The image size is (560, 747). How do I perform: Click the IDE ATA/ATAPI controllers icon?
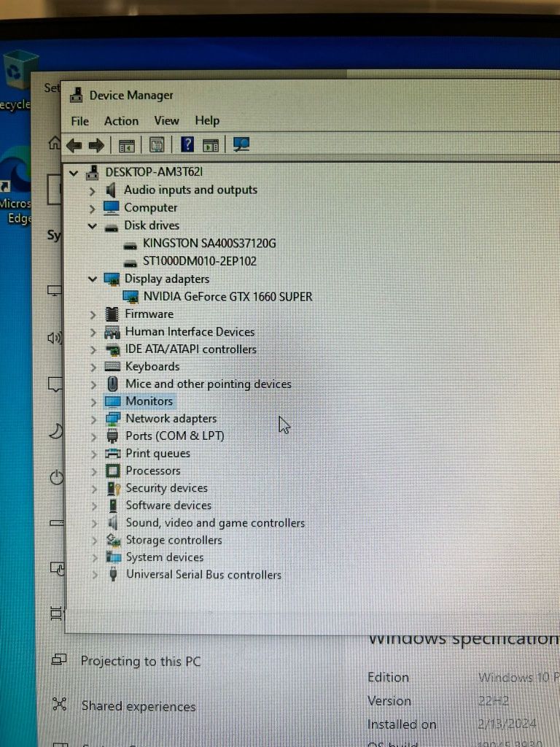pyautogui.click(x=113, y=349)
